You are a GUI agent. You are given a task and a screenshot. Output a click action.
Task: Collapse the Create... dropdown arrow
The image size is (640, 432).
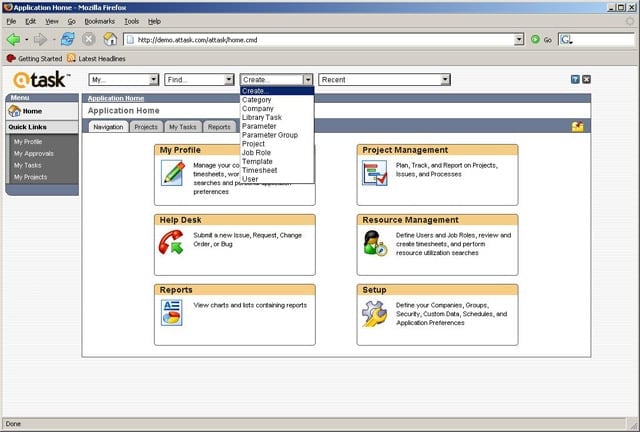coord(308,80)
